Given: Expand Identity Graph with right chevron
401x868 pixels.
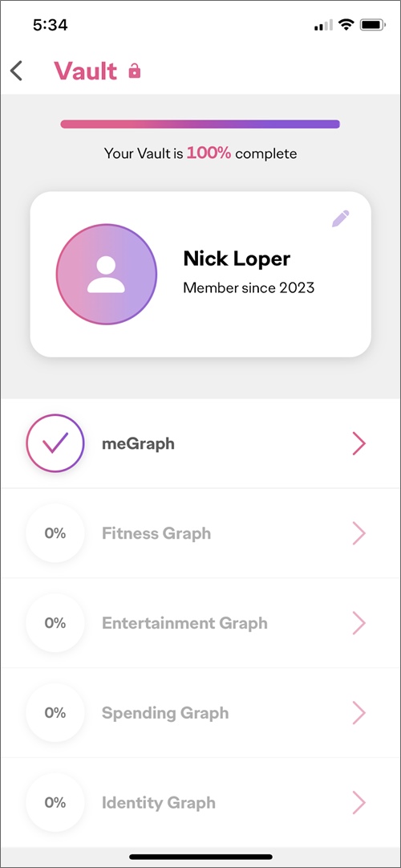Looking at the screenshot, I should click(x=359, y=803).
